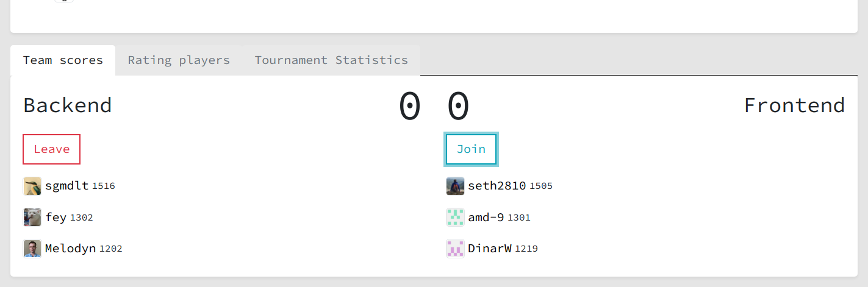Open the Team scores tab

click(63, 60)
